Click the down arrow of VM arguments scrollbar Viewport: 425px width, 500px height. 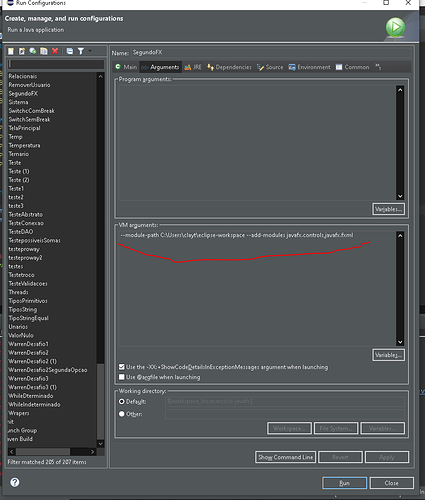tap(400, 342)
